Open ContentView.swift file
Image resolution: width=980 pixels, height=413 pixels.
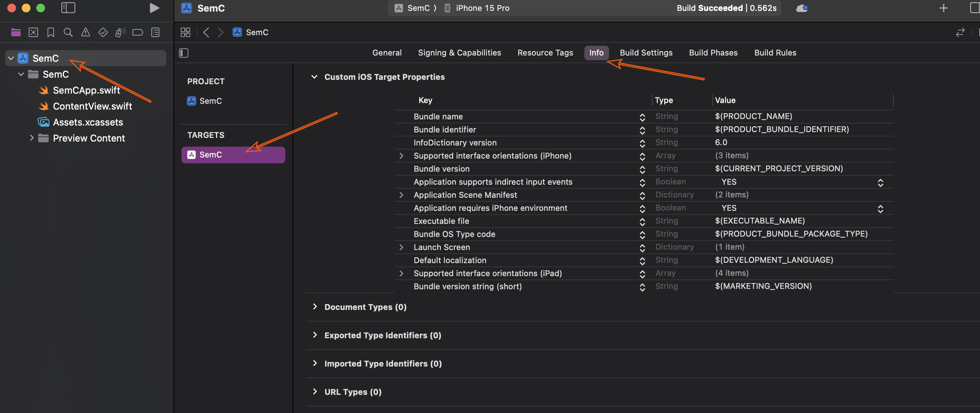coord(92,106)
